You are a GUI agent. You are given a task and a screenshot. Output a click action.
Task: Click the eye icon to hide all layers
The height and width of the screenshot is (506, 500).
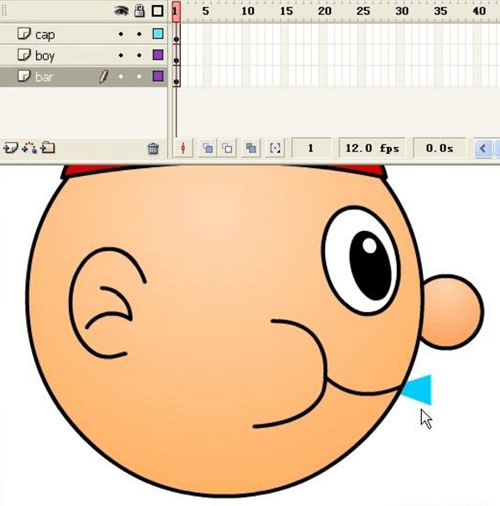tap(121, 11)
